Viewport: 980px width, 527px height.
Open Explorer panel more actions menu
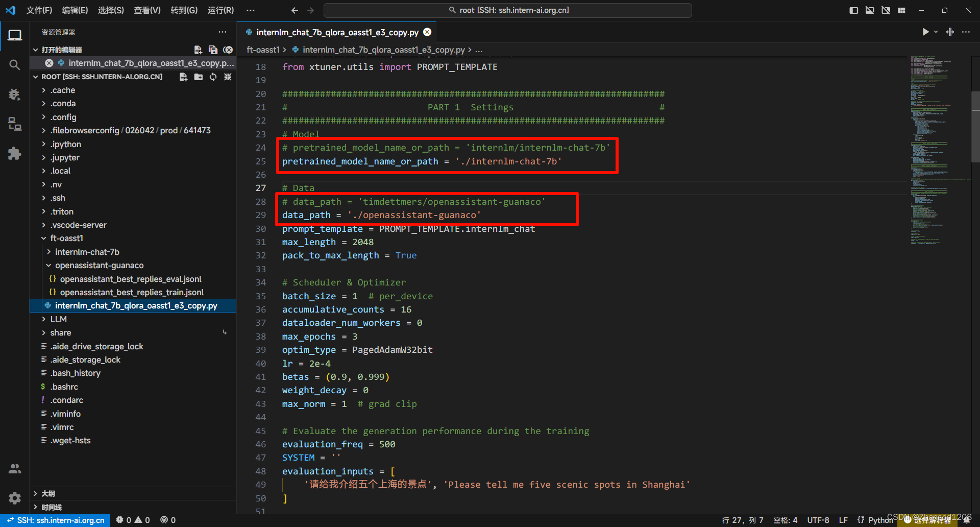coord(223,32)
